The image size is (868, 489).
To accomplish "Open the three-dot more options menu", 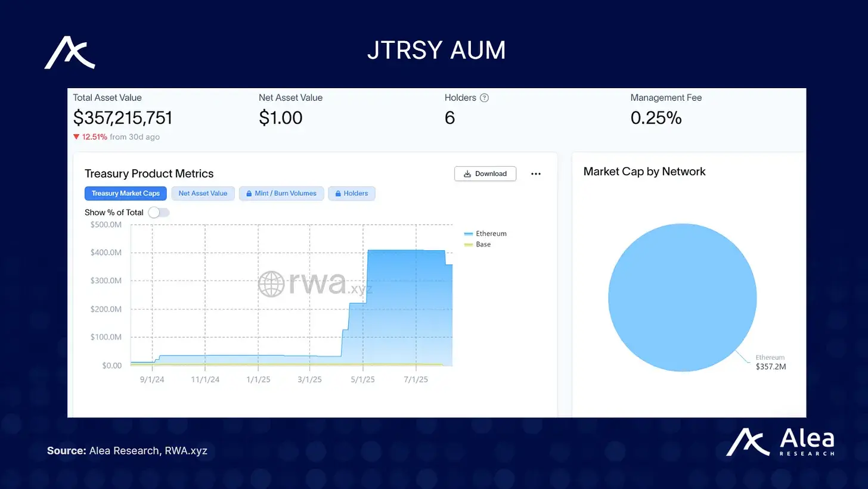I will point(536,174).
